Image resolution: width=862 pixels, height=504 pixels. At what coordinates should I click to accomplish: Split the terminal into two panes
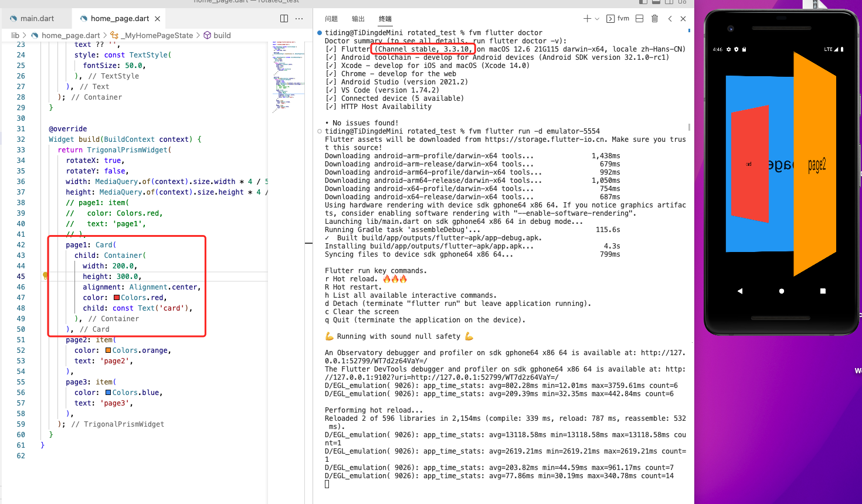tap(639, 18)
